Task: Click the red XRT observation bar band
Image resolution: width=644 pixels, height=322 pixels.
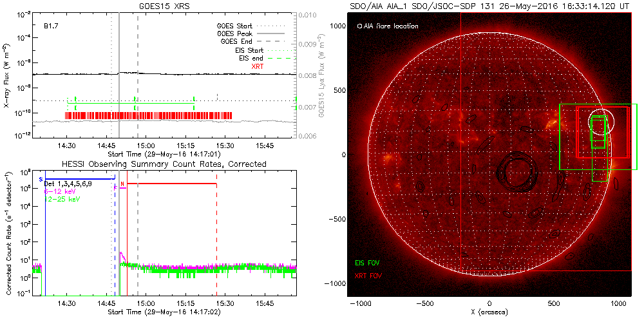Action: [x=148, y=116]
